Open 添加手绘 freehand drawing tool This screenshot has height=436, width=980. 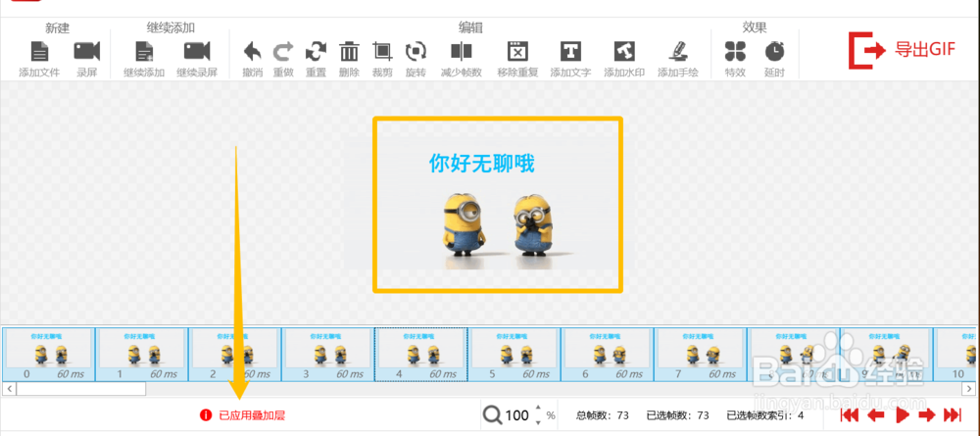pos(677,51)
